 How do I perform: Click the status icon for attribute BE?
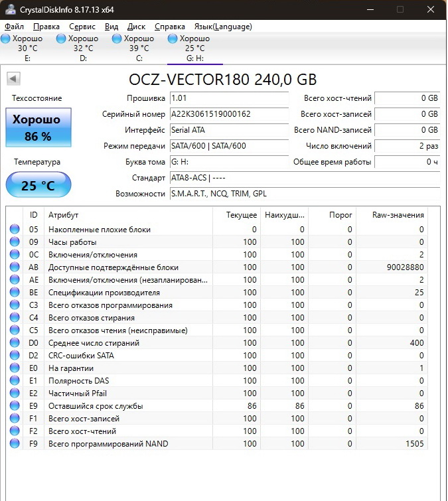[15, 293]
